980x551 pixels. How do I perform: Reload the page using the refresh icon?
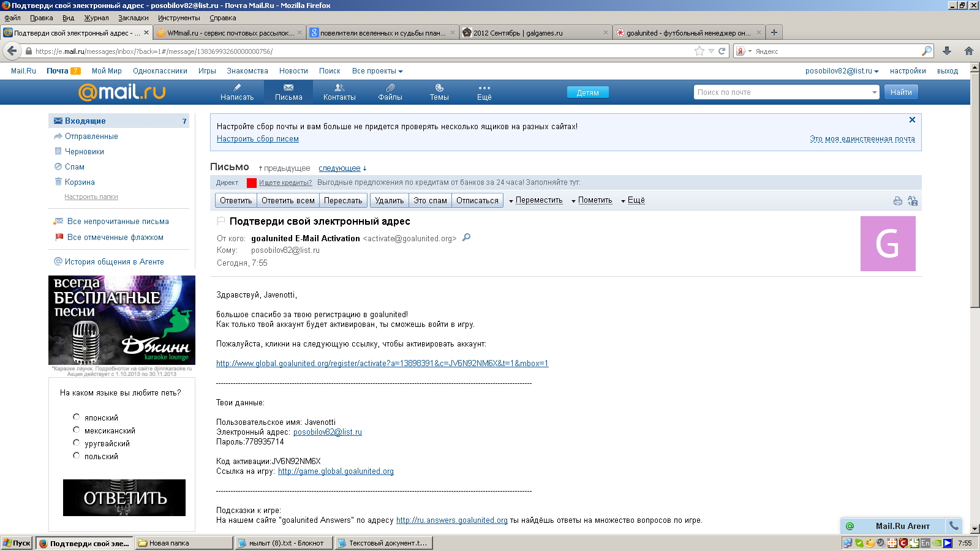coord(722,51)
